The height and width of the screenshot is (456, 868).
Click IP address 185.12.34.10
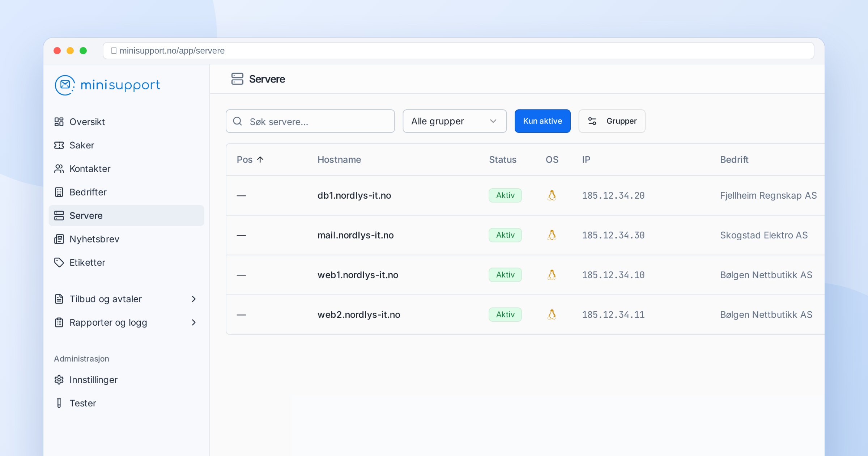[613, 275]
